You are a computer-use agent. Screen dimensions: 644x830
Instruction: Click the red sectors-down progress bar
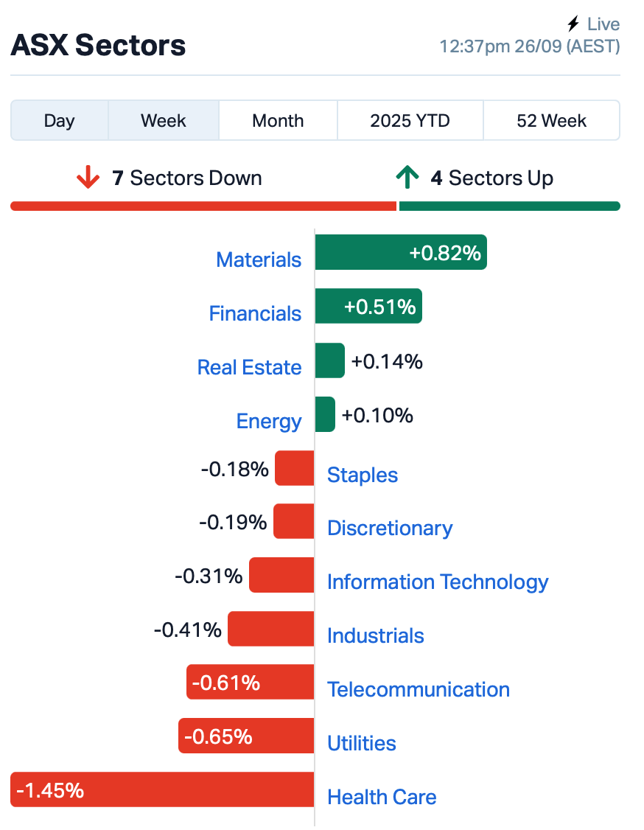pos(203,206)
